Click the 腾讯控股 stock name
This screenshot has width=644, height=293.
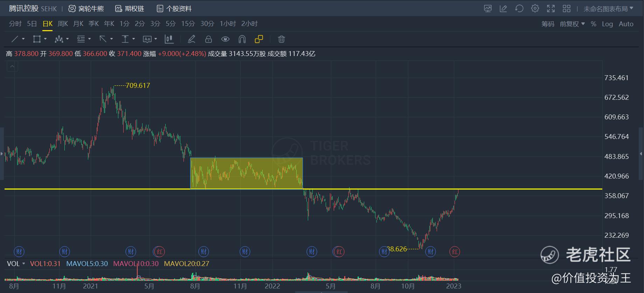tap(23, 8)
